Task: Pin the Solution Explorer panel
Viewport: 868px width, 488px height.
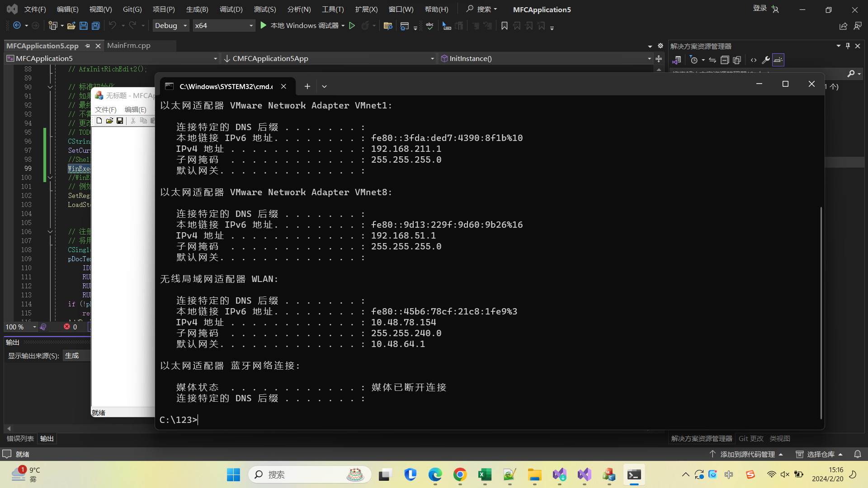Action: [847, 46]
